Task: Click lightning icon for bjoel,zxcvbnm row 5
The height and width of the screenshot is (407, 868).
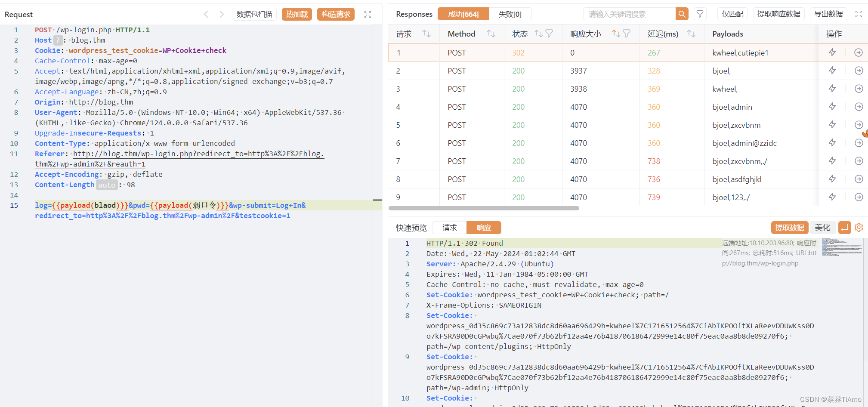Action: (832, 125)
